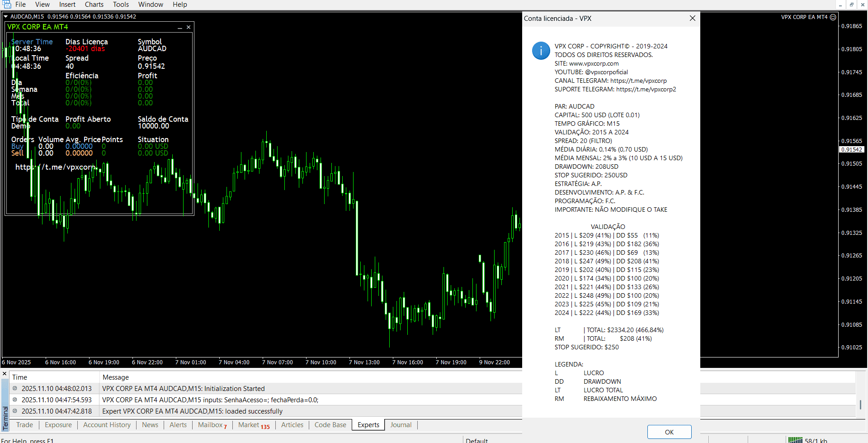
Task: Click the Time column header
Action: [x=20, y=377]
